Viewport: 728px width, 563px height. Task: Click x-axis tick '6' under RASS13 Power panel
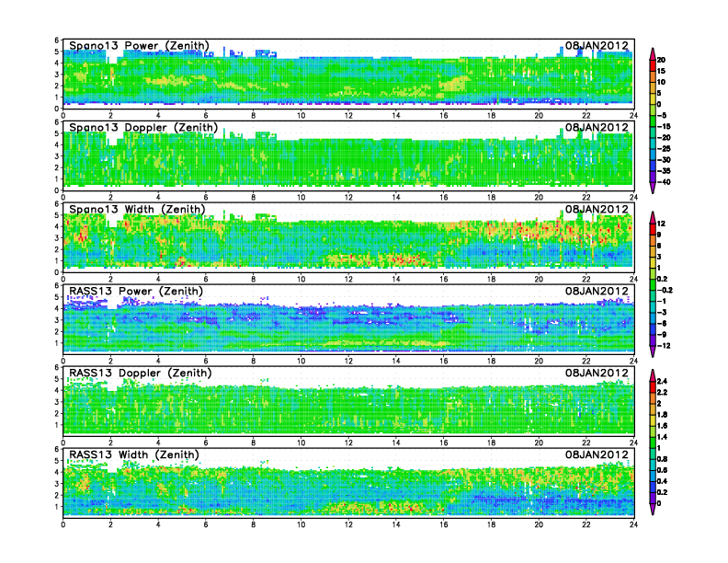click(206, 361)
